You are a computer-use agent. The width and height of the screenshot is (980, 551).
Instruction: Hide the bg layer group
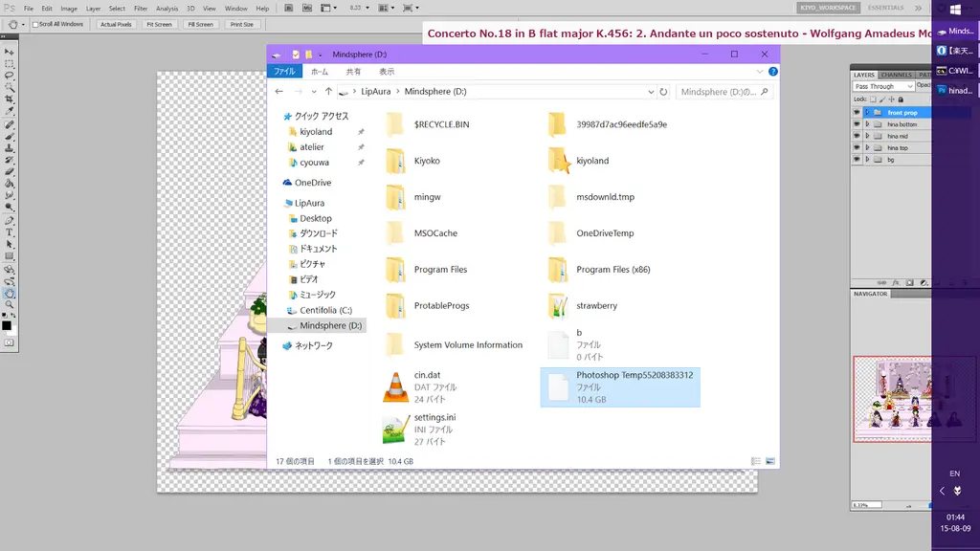pyautogui.click(x=857, y=160)
